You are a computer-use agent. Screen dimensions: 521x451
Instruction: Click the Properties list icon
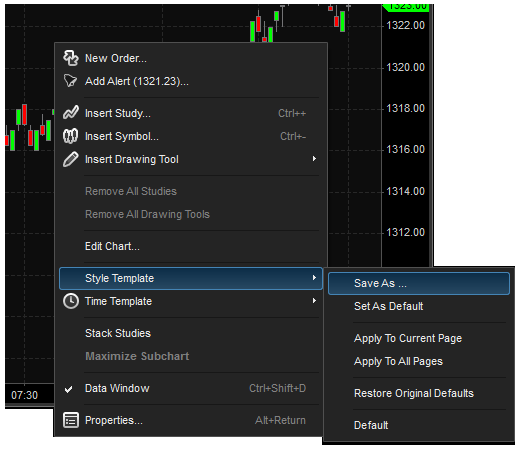71,420
